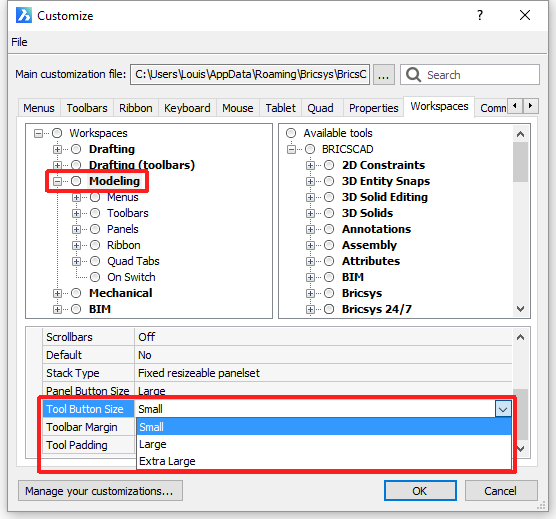Expand the Drafting workspace node
Viewport: 556px width, 519px height.
pos(57,150)
